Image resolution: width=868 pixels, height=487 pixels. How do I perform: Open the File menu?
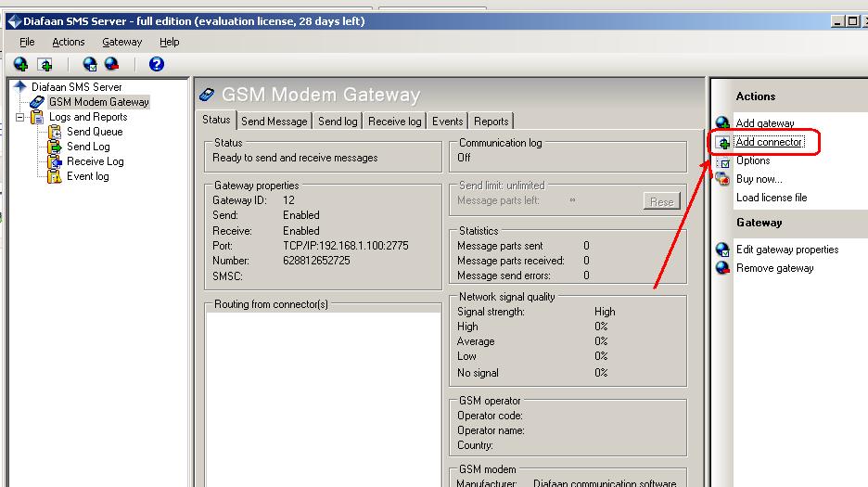(27, 42)
